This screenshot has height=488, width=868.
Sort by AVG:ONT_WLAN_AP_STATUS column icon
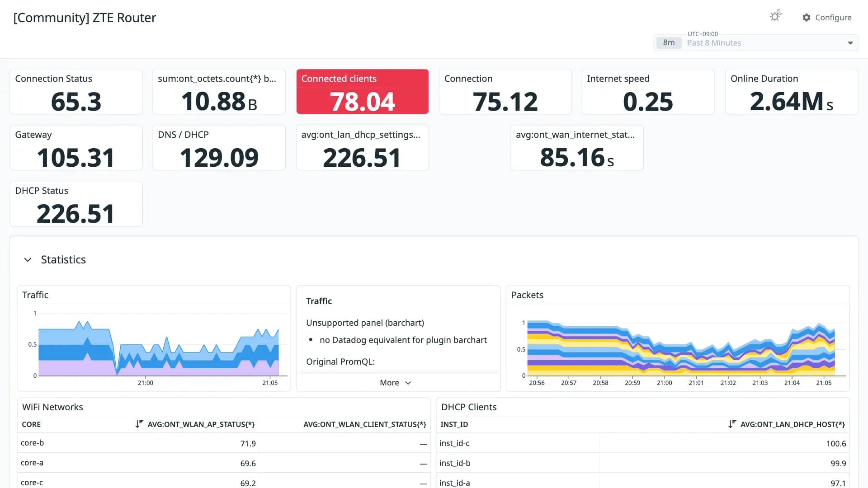tap(139, 424)
